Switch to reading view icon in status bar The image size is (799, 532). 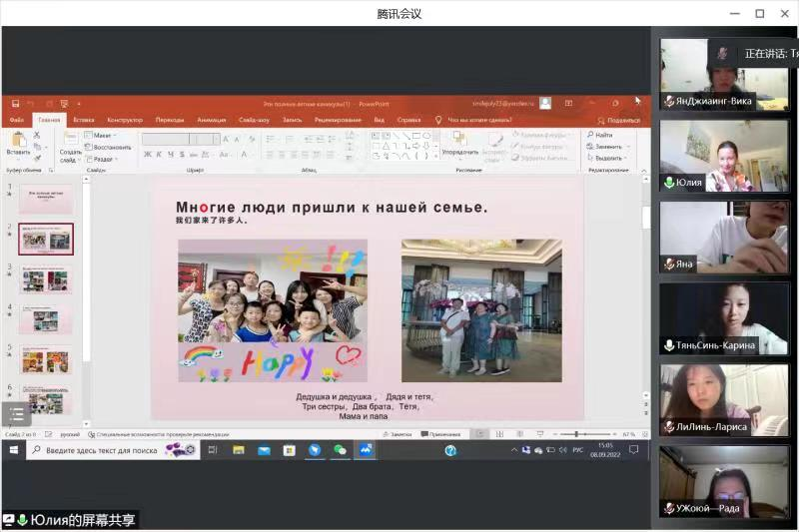point(519,434)
